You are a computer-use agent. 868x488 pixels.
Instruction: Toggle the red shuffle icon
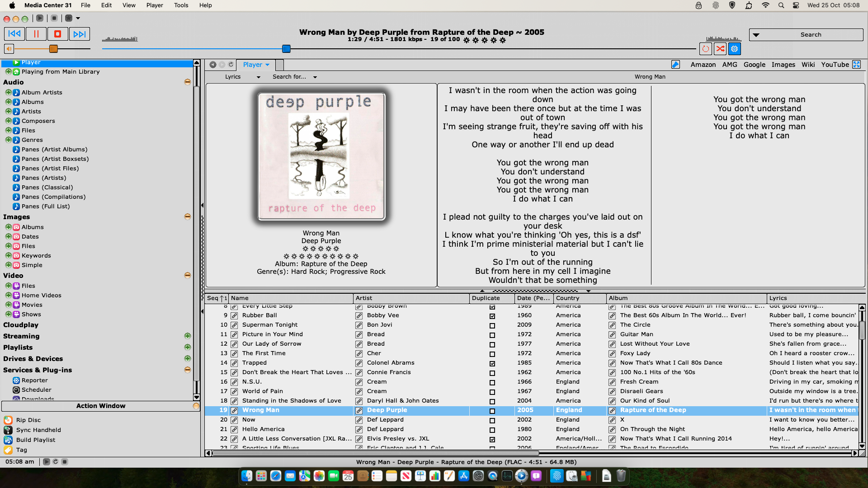click(x=720, y=49)
